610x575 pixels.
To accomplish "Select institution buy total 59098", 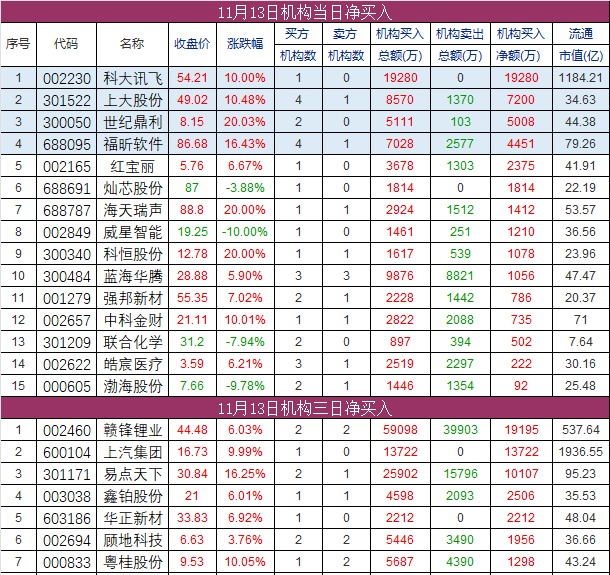I will (400, 430).
